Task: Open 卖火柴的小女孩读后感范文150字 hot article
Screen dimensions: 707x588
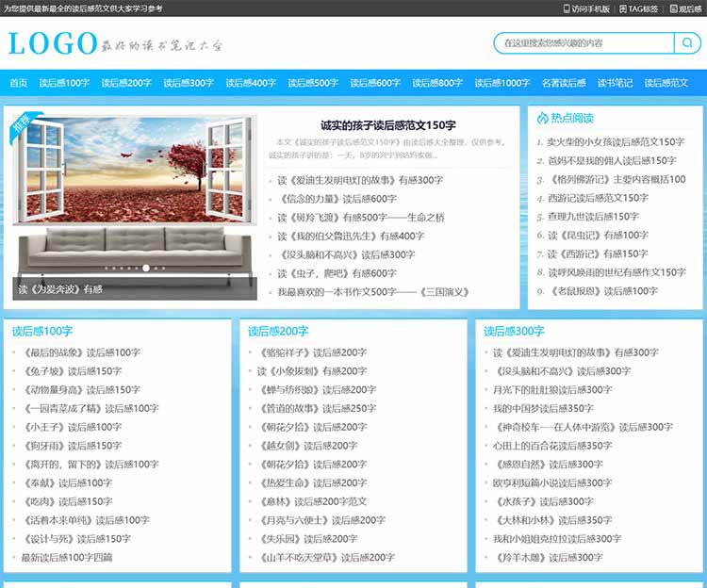Action: (x=617, y=142)
